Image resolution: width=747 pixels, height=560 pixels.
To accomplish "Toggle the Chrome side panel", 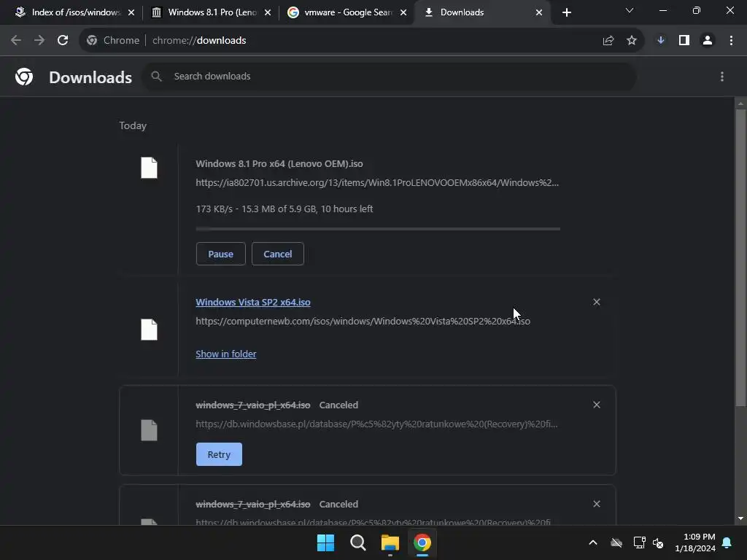I will click(684, 41).
